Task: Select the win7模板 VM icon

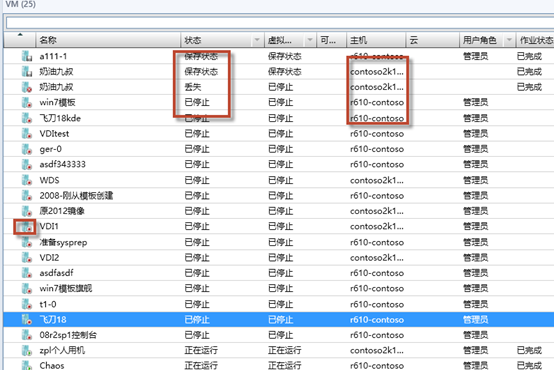Action: pyautogui.click(x=27, y=102)
